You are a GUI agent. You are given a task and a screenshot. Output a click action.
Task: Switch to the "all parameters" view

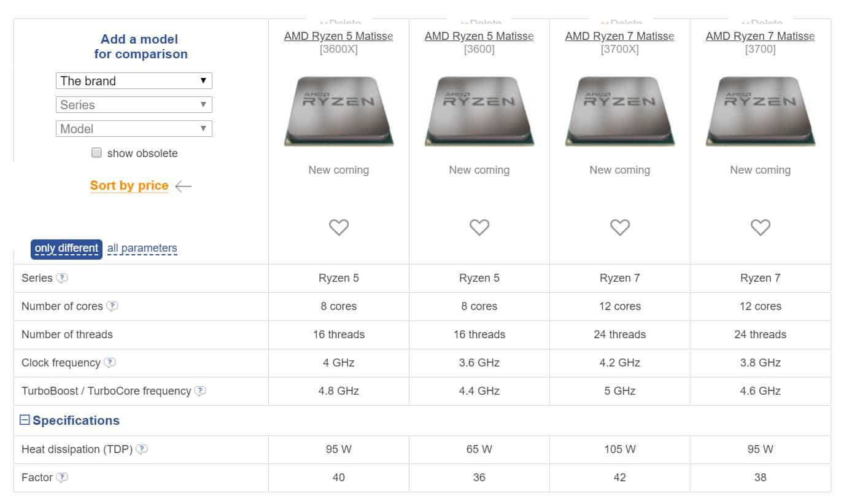click(142, 247)
